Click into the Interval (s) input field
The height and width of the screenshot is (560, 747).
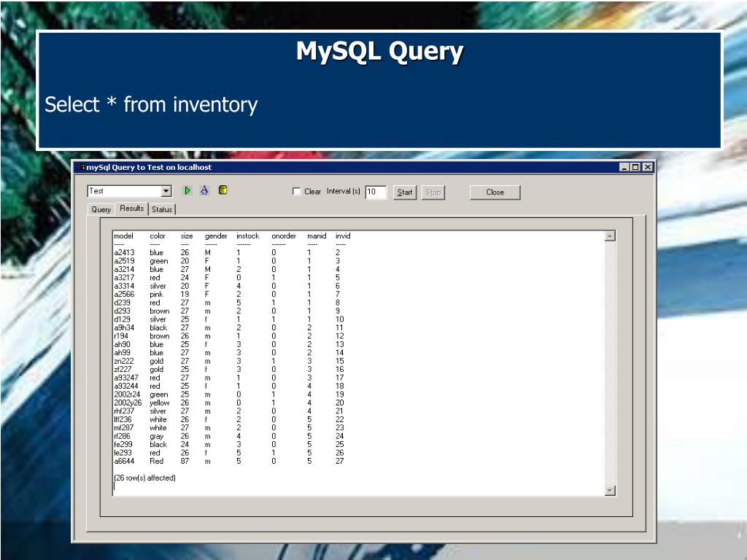pos(376,192)
